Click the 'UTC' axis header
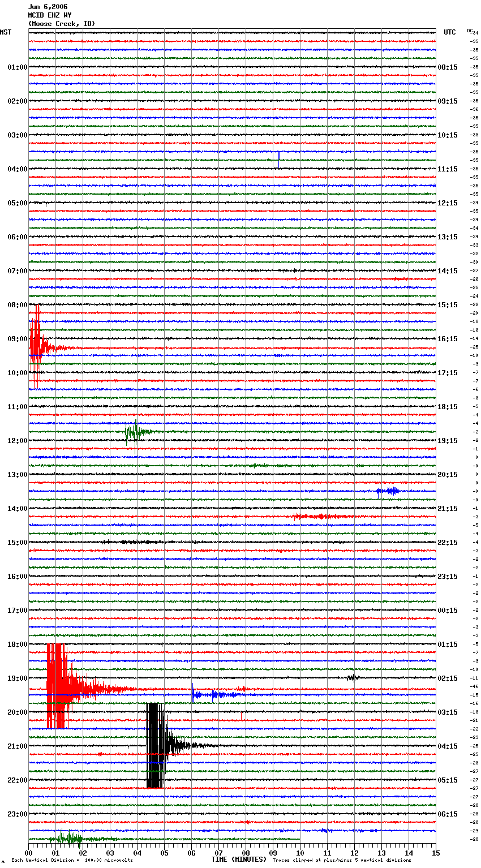Image resolution: width=481 pixels, height=868 pixels. (450, 32)
